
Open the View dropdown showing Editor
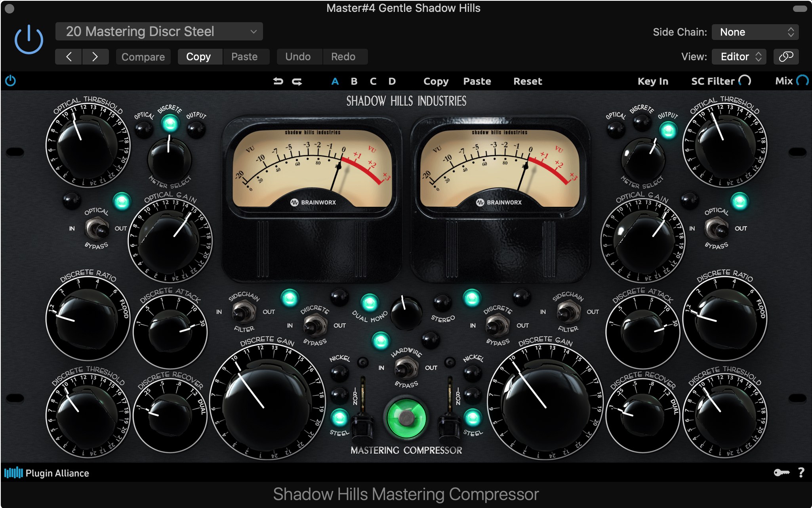tap(738, 56)
